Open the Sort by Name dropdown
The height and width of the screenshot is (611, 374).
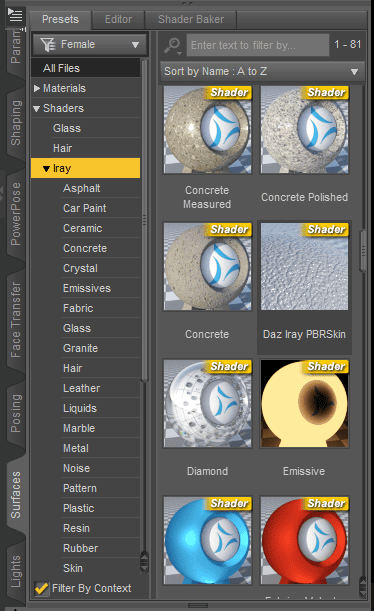click(x=262, y=71)
